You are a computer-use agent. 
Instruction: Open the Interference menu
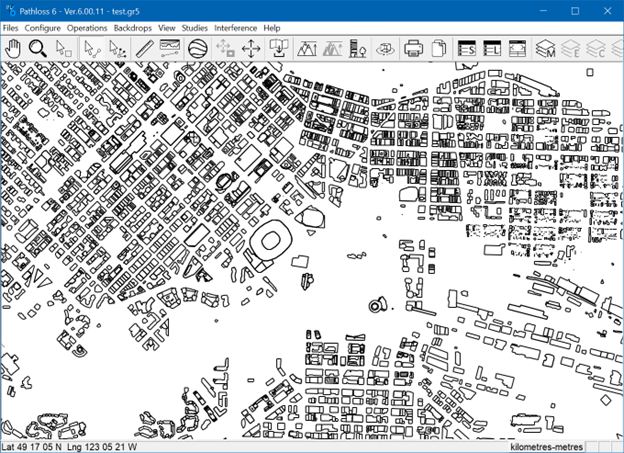click(x=236, y=28)
